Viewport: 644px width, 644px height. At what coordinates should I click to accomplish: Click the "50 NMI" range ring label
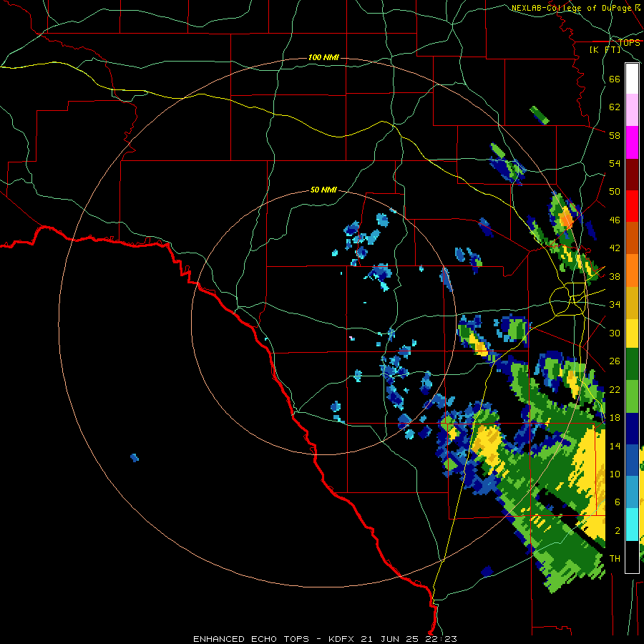[323, 190]
